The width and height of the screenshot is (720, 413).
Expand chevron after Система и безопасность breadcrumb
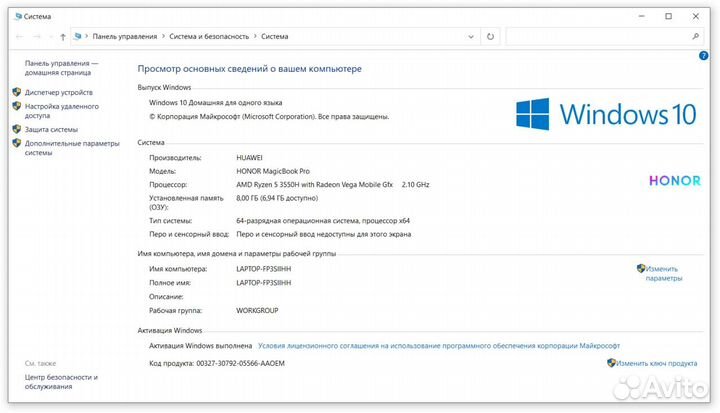coord(255,36)
